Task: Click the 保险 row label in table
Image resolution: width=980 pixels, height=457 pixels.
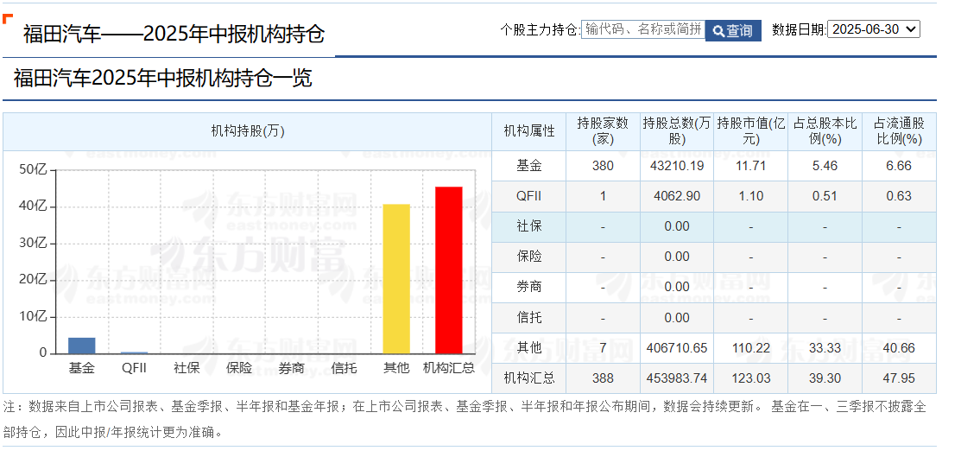Action: pyautogui.click(x=528, y=257)
